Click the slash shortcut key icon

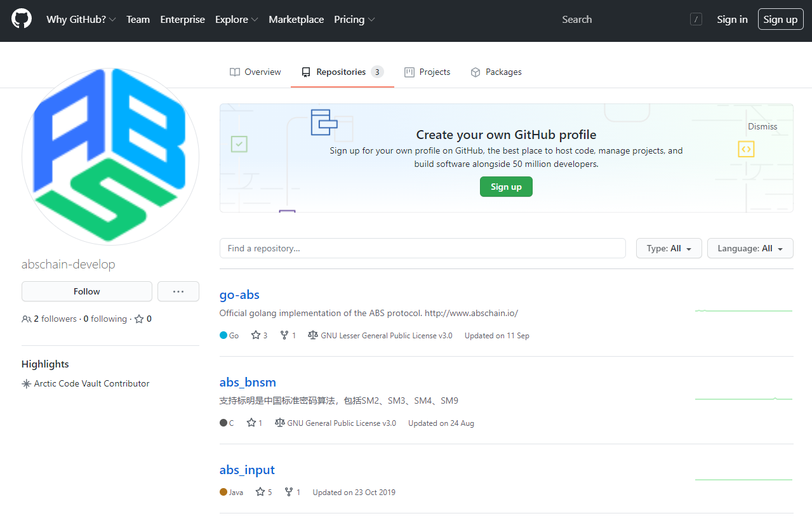696,20
